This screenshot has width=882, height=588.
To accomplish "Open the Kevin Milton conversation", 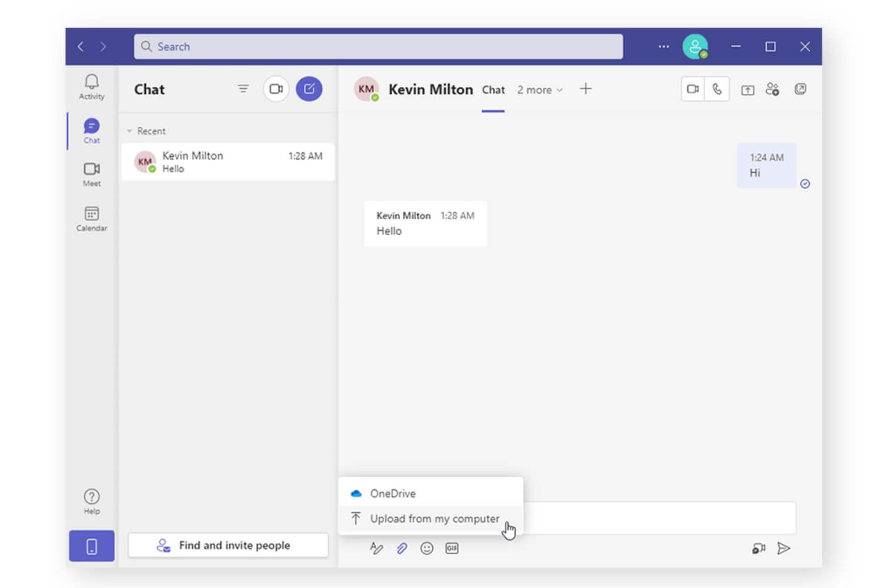I will [x=228, y=162].
